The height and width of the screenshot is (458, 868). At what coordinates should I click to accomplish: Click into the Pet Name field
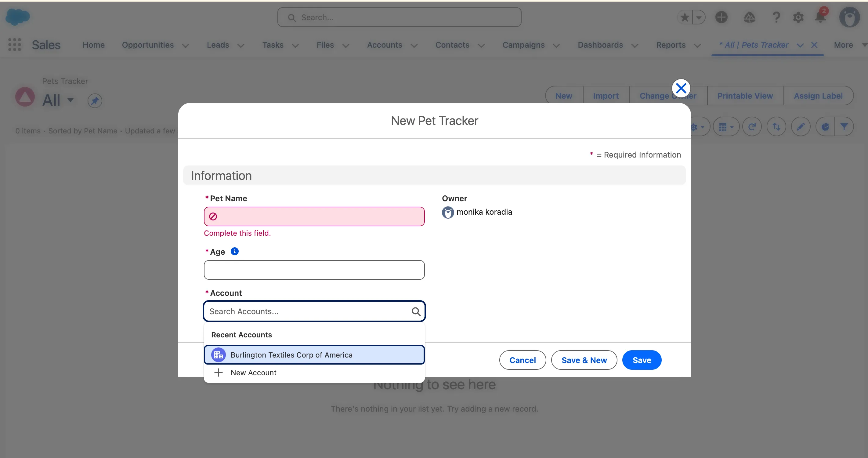tap(314, 216)
